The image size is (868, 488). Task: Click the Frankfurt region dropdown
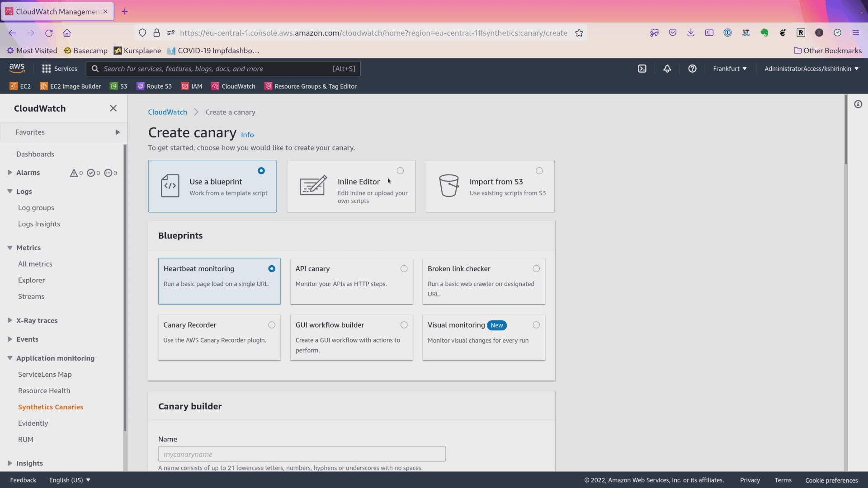730,68
